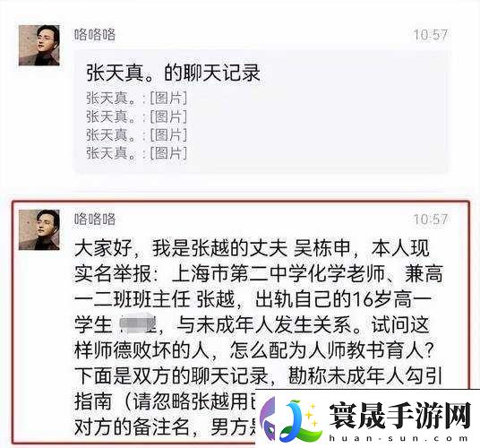
Task: Click the blurred name after 学生
Action: tap(138, 324)
